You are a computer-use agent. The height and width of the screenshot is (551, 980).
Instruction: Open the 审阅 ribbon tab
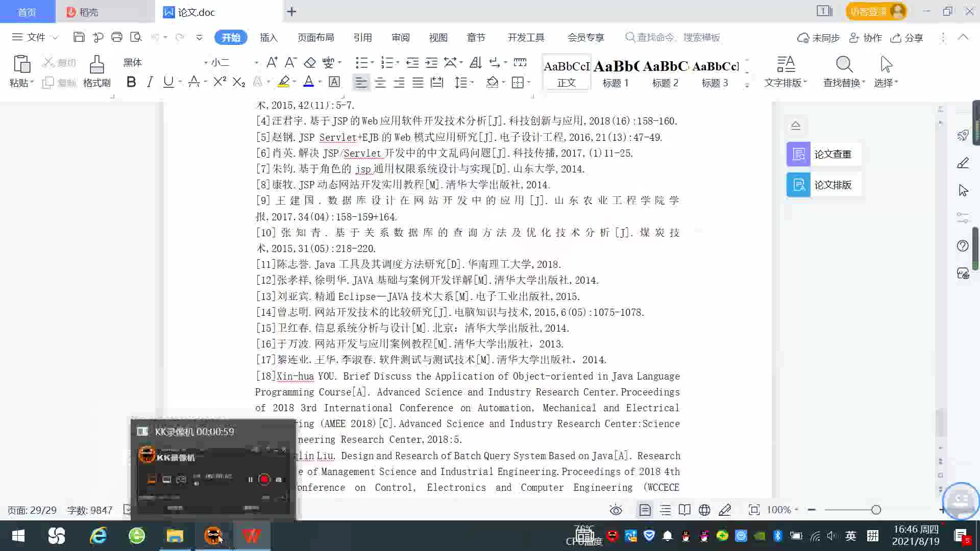pyautogui.click(x=401, y=37)
